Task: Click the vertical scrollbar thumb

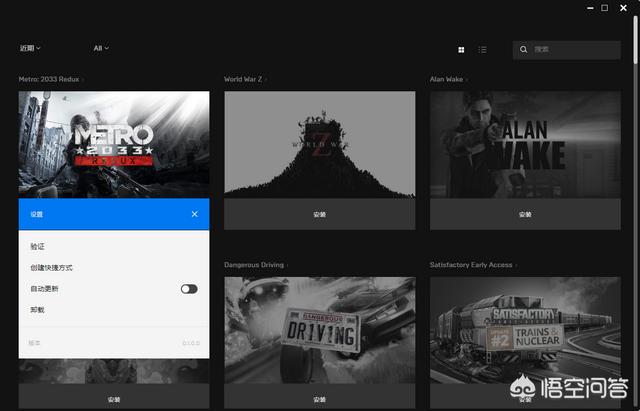Action: click(x=636, y=40)
